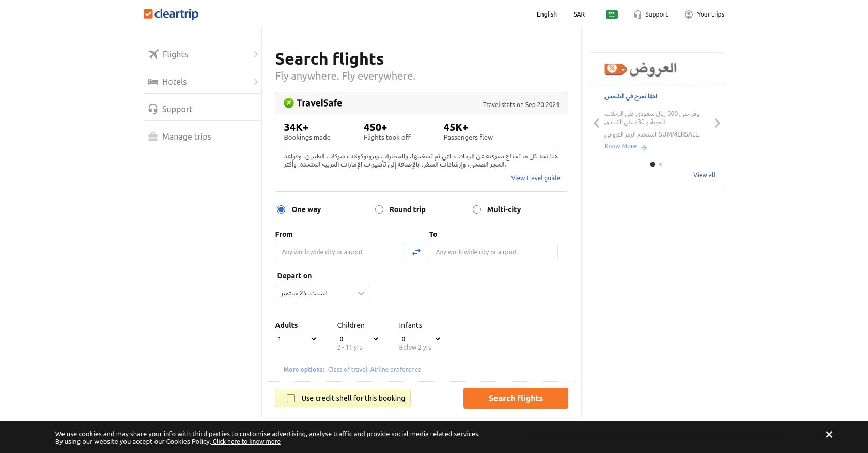Open the SAR currency selector

579,14
